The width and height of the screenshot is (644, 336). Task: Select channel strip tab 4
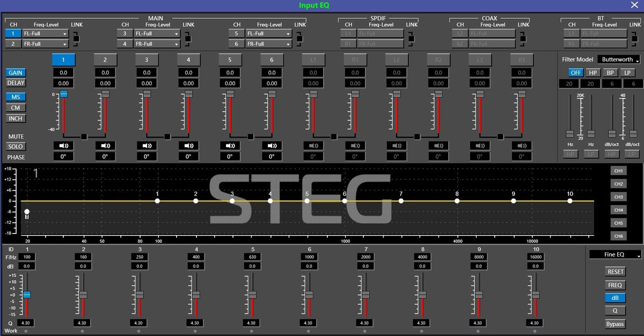[188, 60]
